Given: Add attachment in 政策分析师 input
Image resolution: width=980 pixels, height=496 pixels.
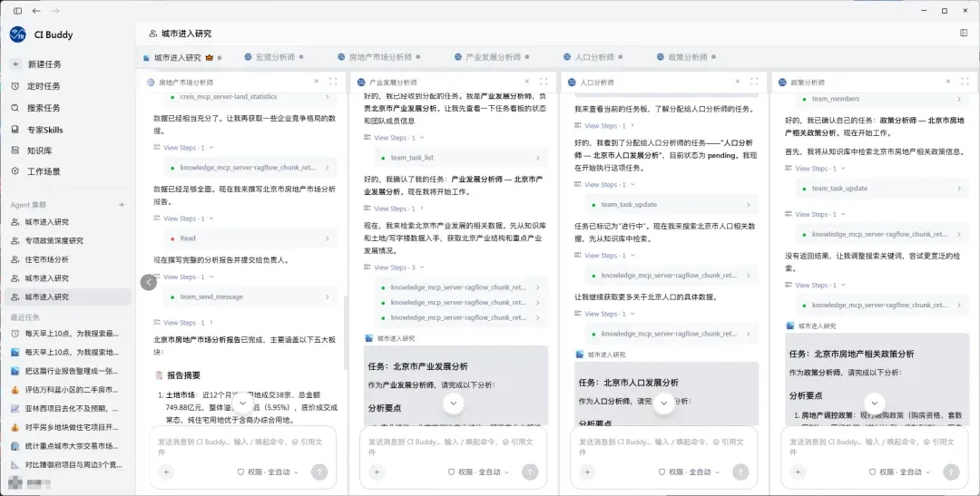Looking at the screenshot, I should [799, 472].
